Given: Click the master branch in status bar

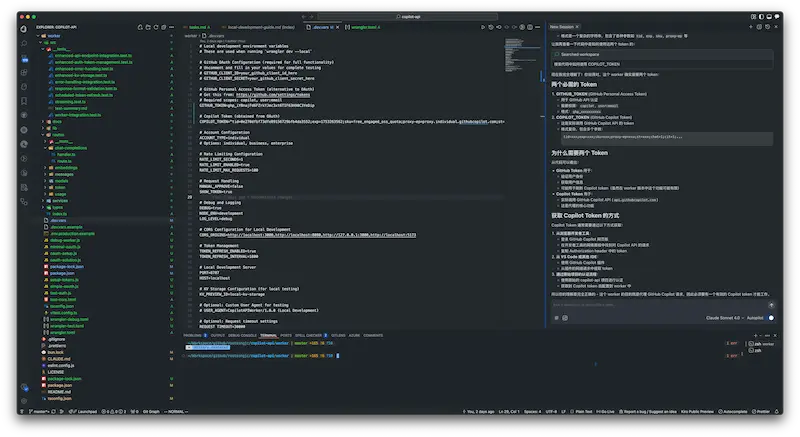Looking at the screenshot, I should [x=39, y=412].
